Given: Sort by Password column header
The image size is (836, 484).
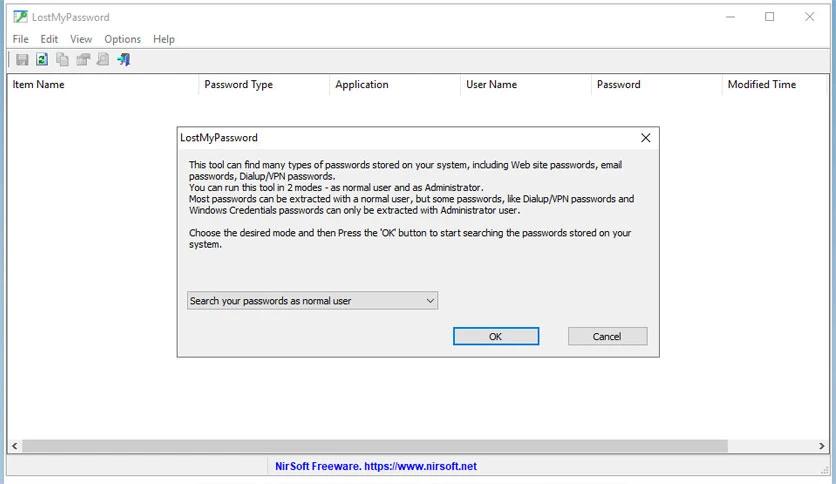Looking at the screenshot, I should click(657, 84).
